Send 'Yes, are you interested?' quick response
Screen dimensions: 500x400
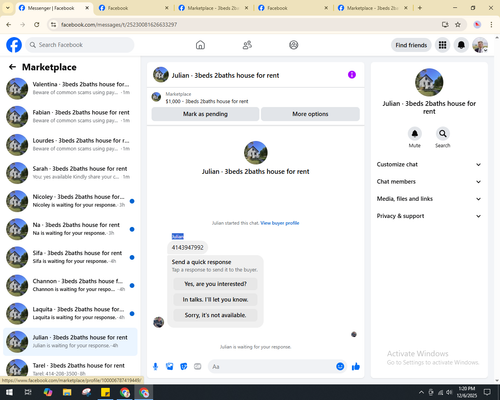[x=215, y=284]
